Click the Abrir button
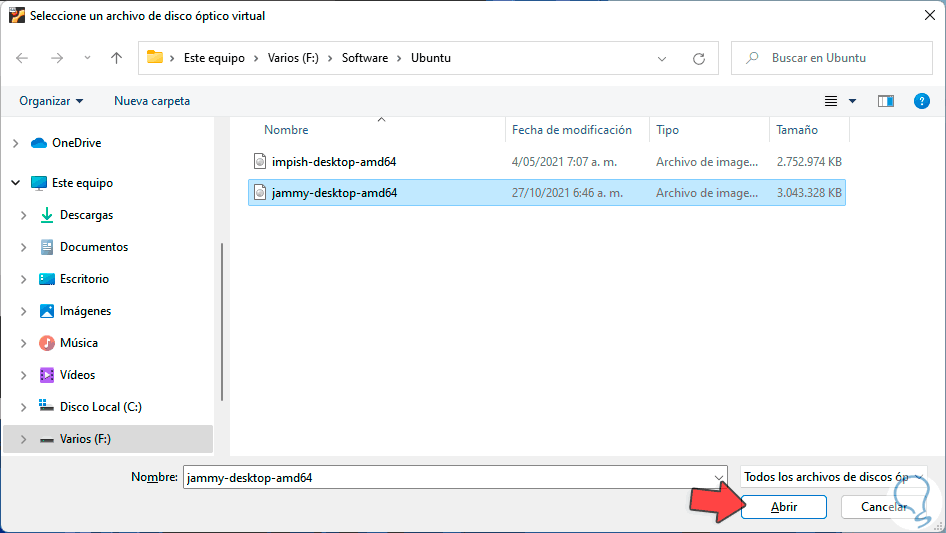This screenshot has width=946, height=533. 784,507
